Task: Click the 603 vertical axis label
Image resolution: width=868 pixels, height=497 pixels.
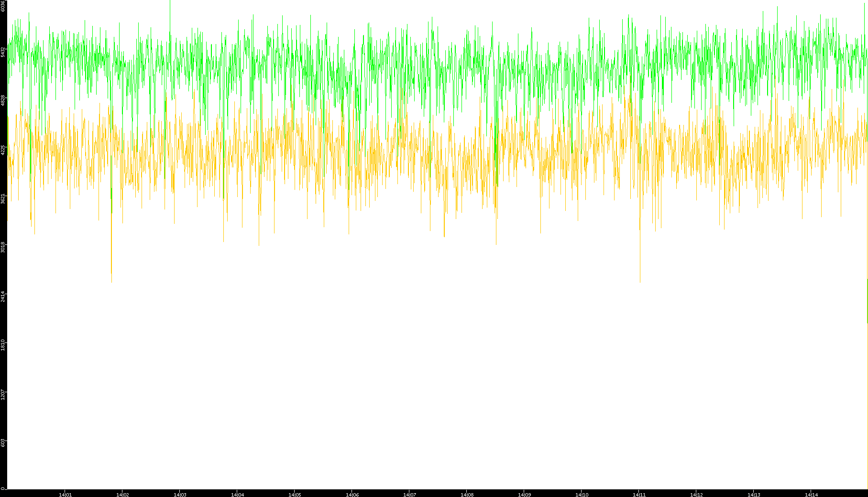Action: pos(3,443)
